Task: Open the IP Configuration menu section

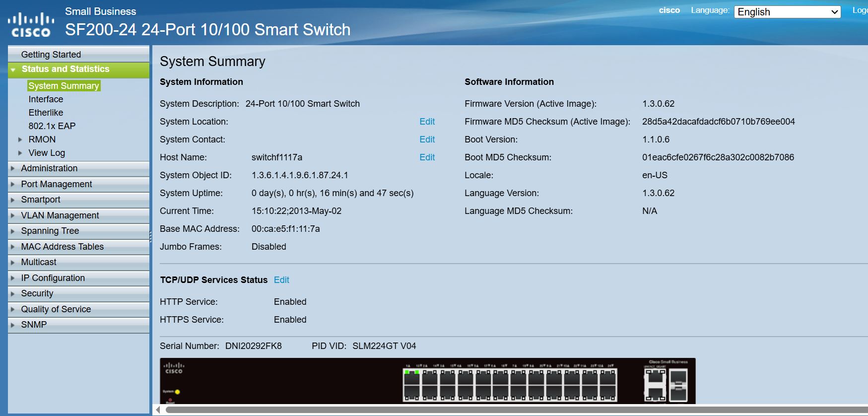Action: coord(78,278)
